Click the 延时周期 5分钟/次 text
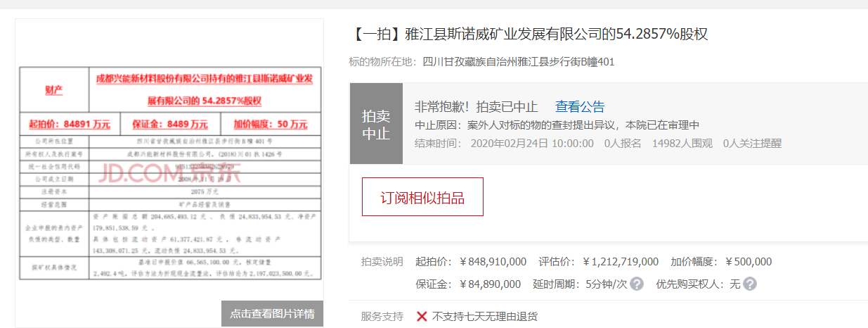 tap(580, 284)
